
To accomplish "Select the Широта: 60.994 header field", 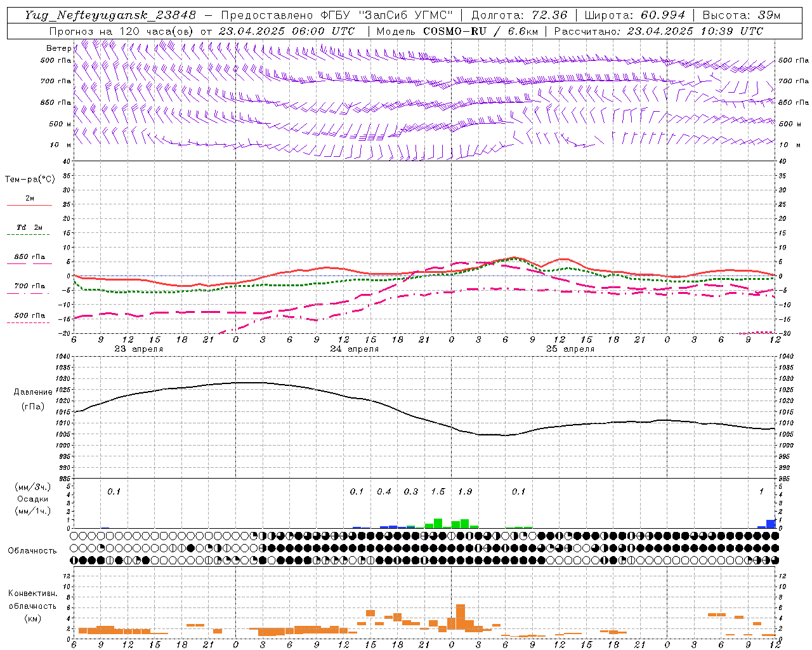I will click(635, 15).
